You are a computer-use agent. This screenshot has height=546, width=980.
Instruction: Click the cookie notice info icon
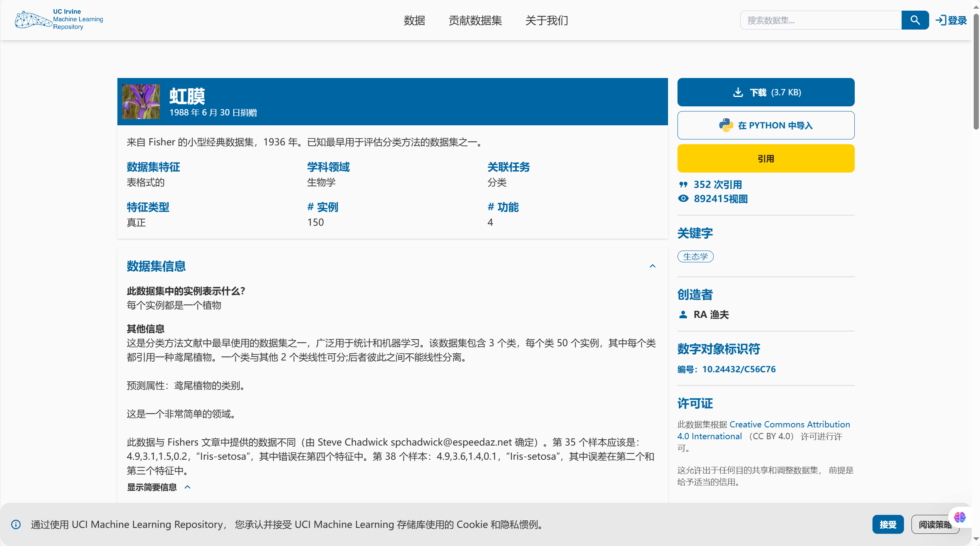(x=16, y=524)
